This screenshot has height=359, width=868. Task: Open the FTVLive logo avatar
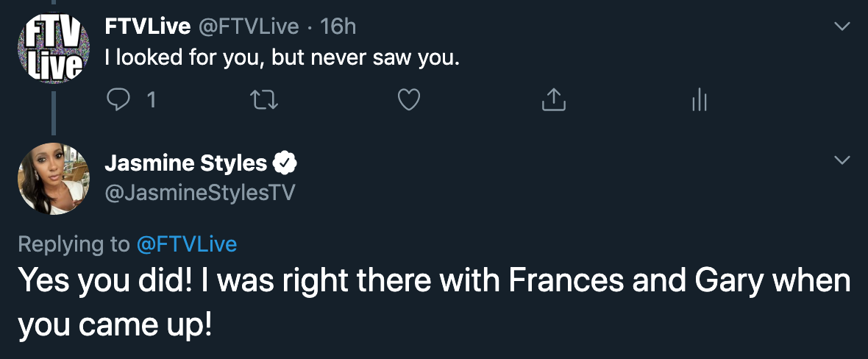[x=54, y=47]
